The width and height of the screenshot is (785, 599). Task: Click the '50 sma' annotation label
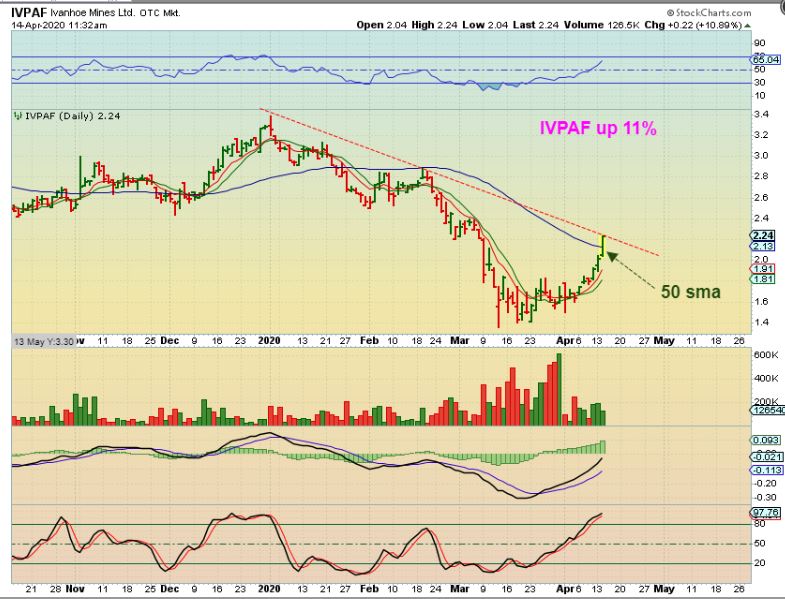[x=689, y=292]
